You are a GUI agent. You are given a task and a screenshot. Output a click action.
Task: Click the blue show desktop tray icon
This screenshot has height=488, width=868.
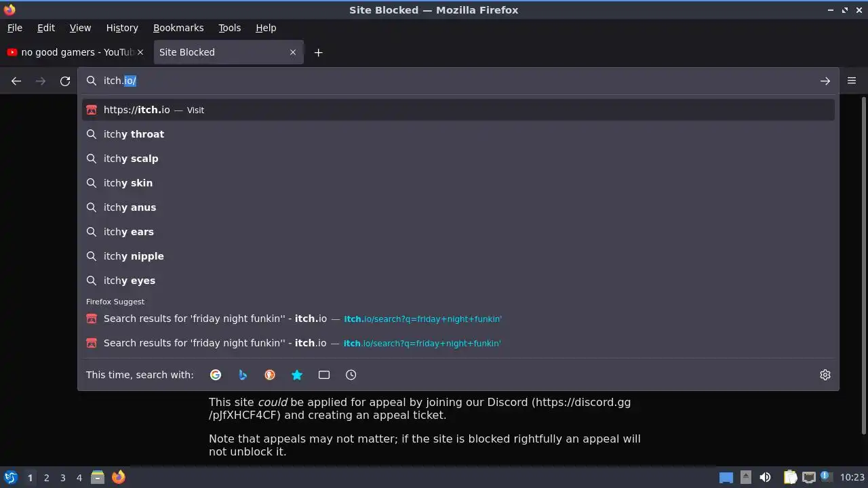click(726, 478)
